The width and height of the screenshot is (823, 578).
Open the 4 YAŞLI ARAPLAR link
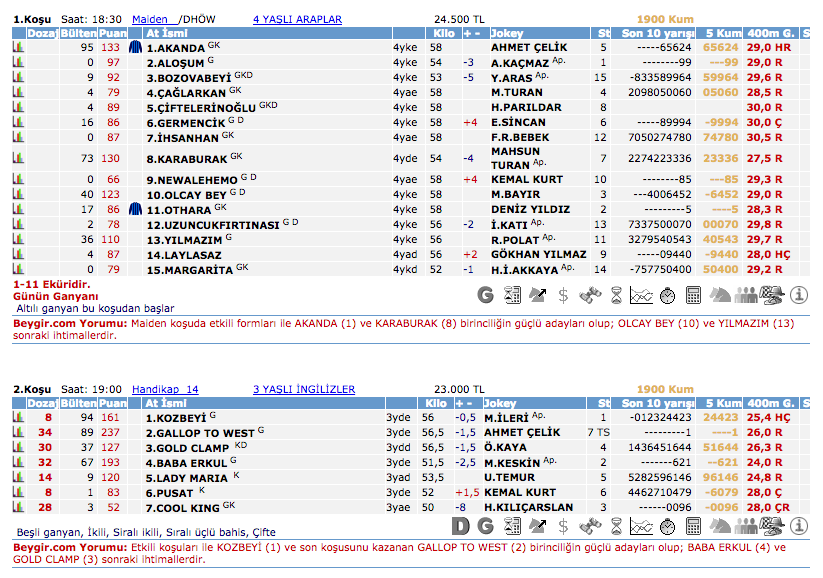point(297,19)
